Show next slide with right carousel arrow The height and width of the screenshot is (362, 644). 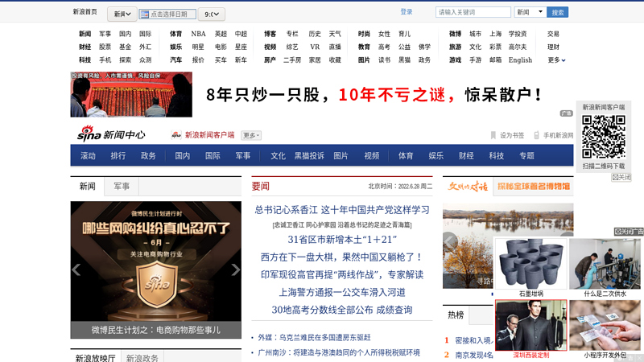pos(235,269)
